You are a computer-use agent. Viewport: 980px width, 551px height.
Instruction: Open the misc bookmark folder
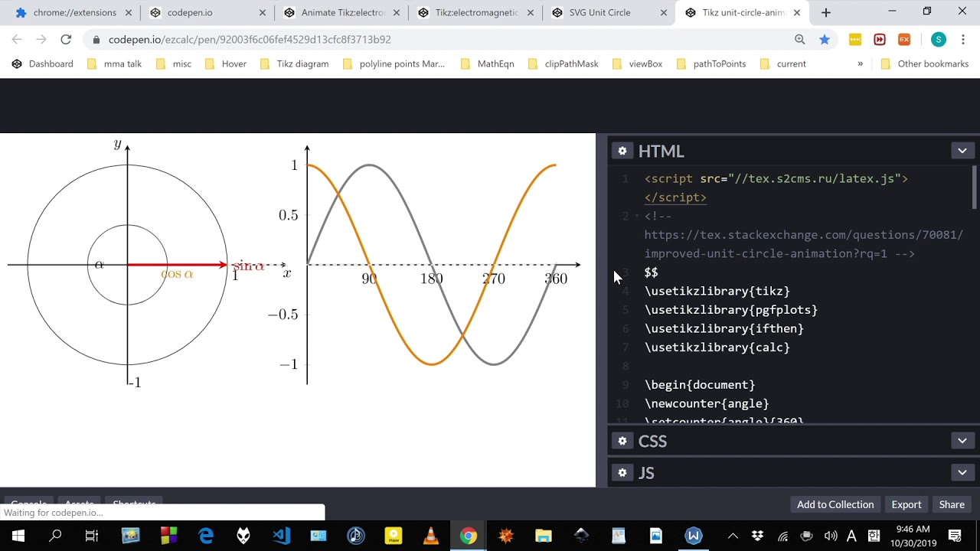[x=173, y=64]
